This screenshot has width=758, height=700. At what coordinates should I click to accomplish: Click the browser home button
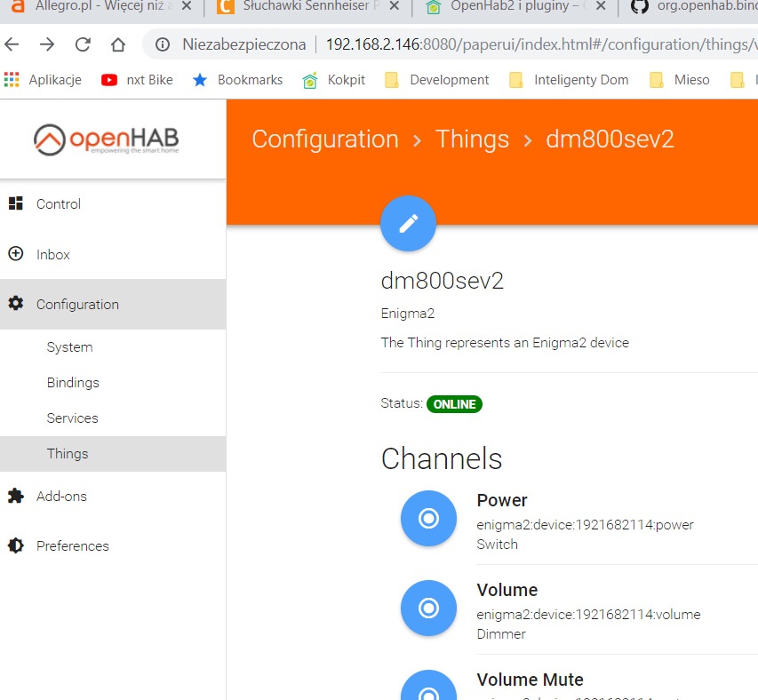pyautogui.click(x=118, y=44)
